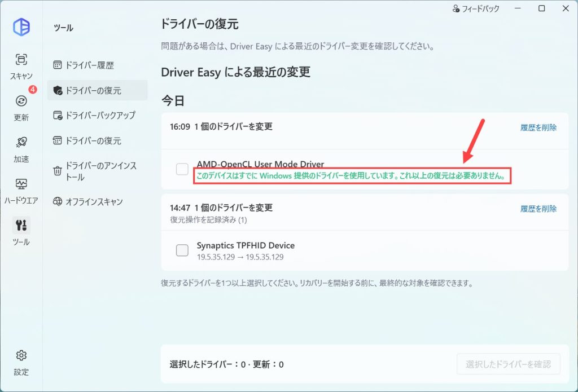This screenshot has height=392, width=578.
Task: Open the 加速 rocket boost section
Action: coord(21,149)
